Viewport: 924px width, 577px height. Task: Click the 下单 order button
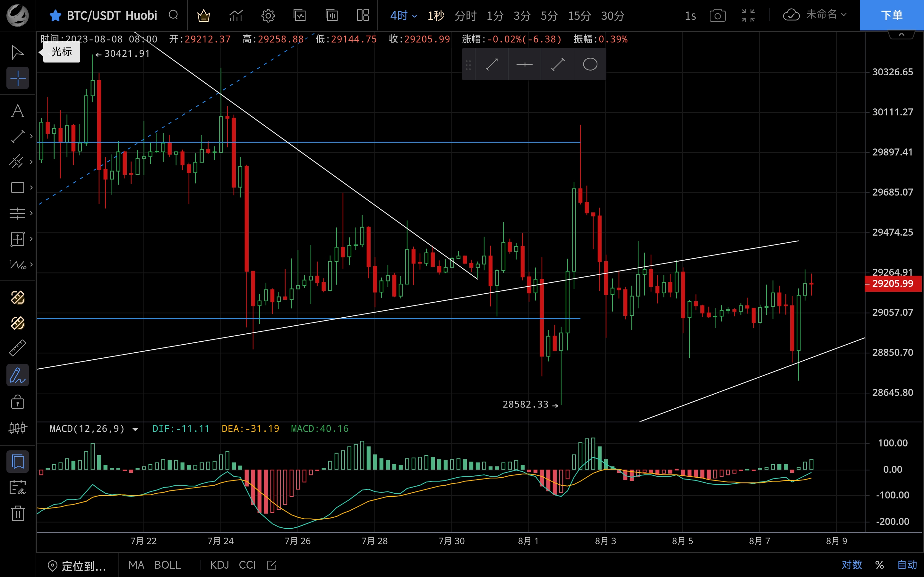pos(892,15)
